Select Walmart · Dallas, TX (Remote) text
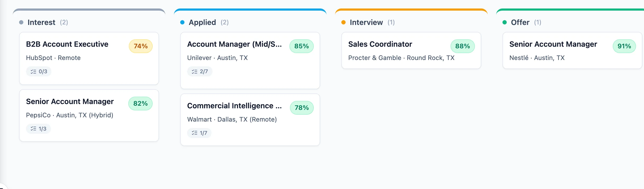 (x=232, y=119)
